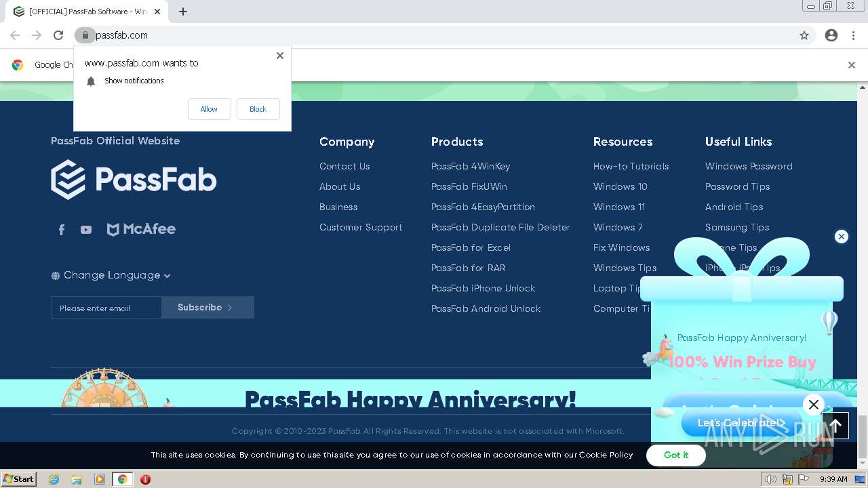Open the Samsung Tips link
868x488 pixels.
737,227
